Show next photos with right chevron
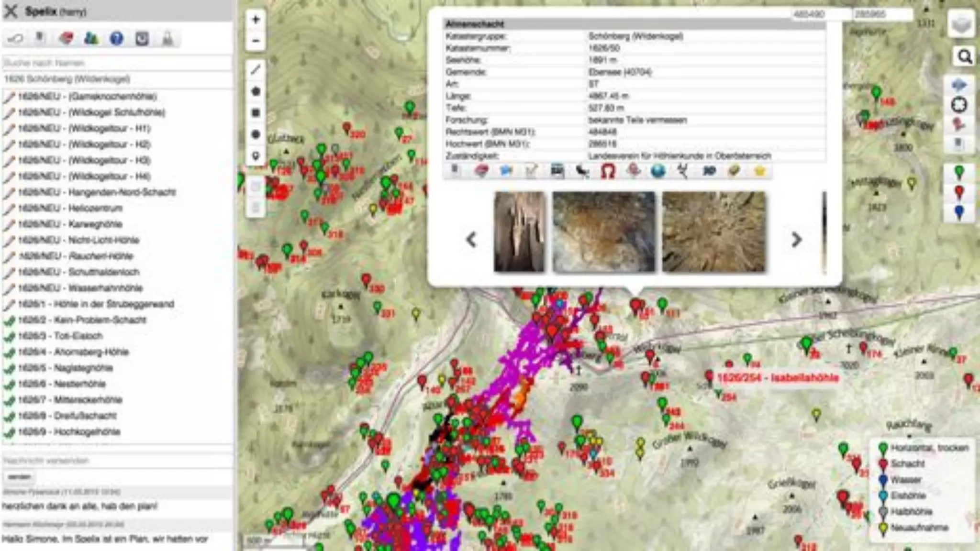Viewport: 980px width, 551px height. (x=796, y=240)
